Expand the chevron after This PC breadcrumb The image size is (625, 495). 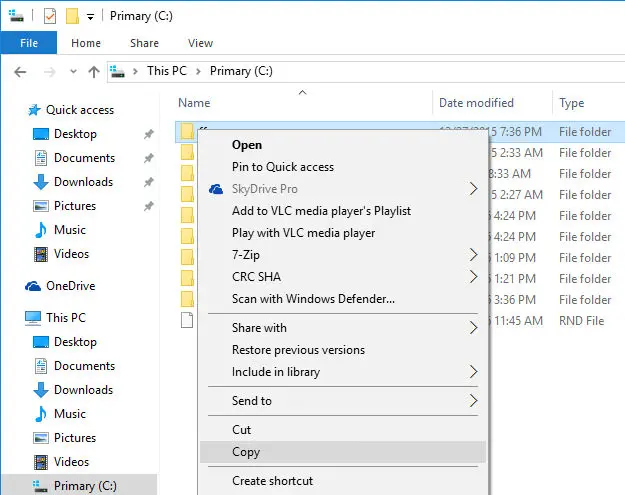[x=198, y=72]
